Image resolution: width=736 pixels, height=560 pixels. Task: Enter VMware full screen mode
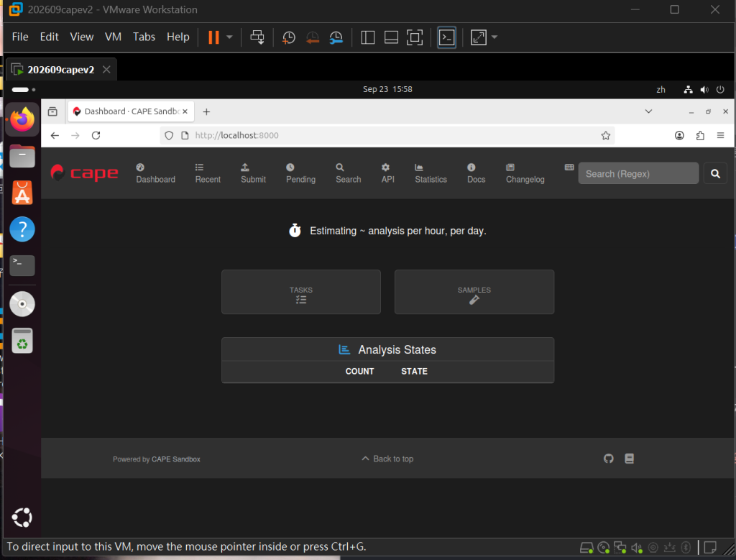tap(415, 37)
